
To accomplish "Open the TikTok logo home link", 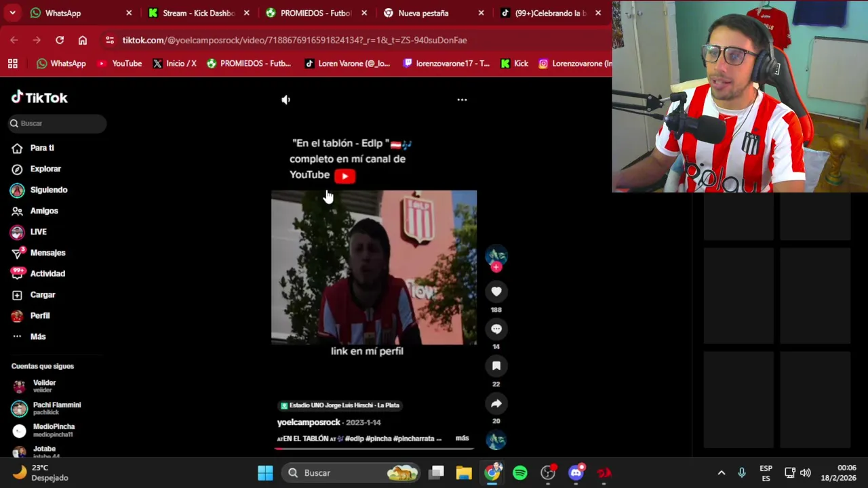I will tap(39, 98).
